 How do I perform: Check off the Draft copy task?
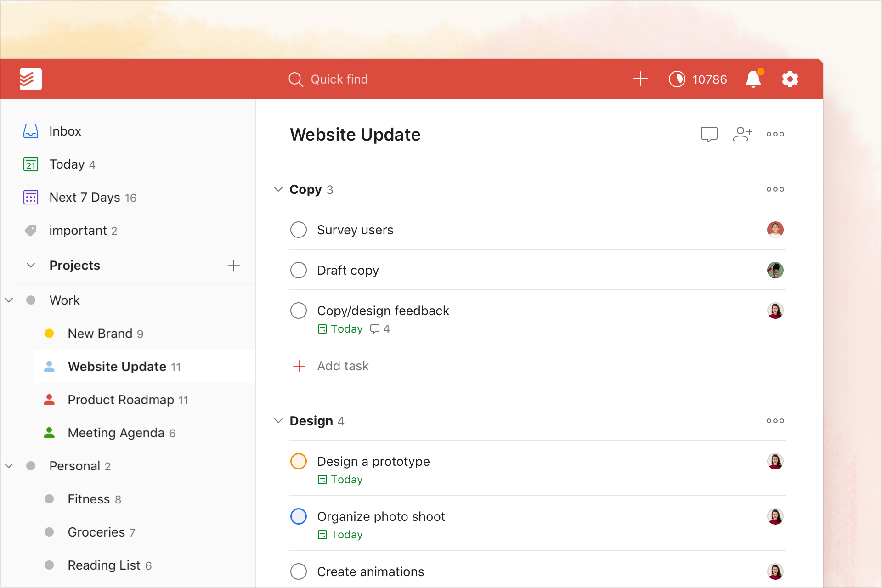[299, 270]
